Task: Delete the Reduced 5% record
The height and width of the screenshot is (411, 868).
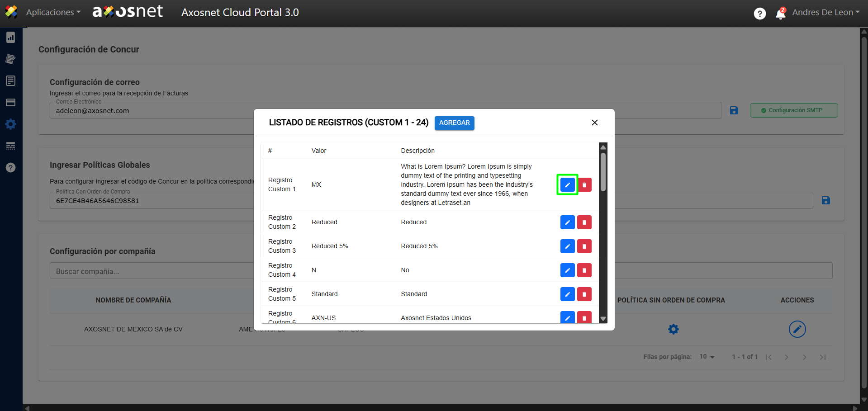Action: [x=584, y=246]
